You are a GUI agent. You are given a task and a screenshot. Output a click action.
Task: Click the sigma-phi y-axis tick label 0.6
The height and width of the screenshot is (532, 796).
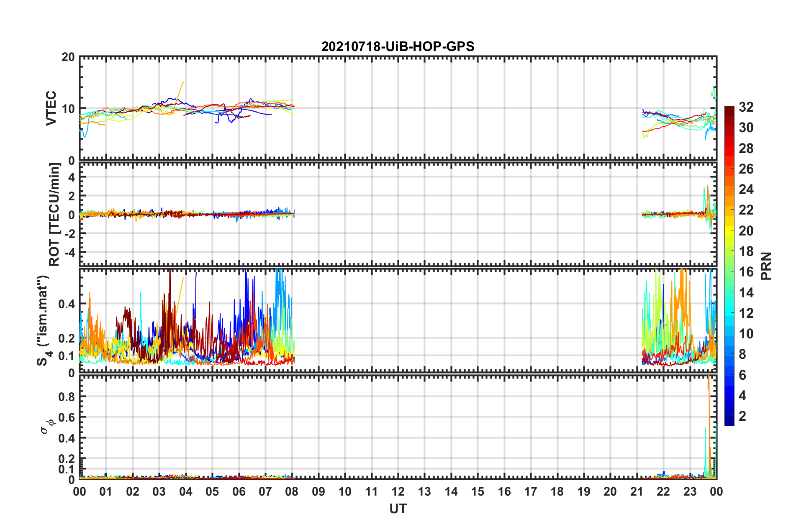tap(67, 417)
